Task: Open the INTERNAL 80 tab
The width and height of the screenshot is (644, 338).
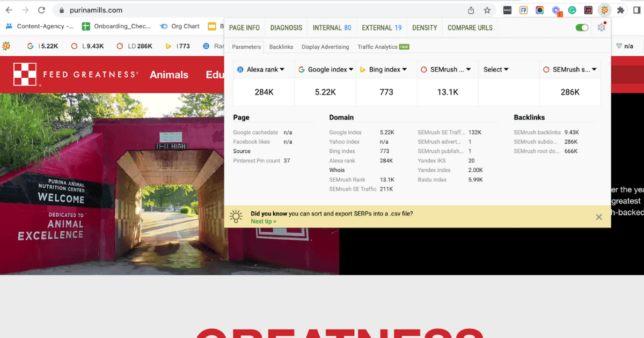Action: [332, 27]
